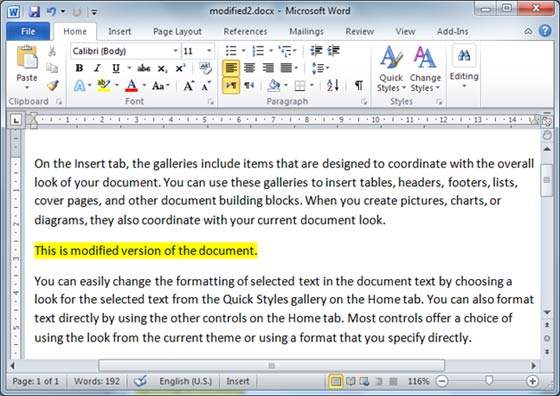Open Line Spacing dropdown
Image resolution: width=560 pixels, height=396 pixels.
pyautogui.click(x=320, y=68)
